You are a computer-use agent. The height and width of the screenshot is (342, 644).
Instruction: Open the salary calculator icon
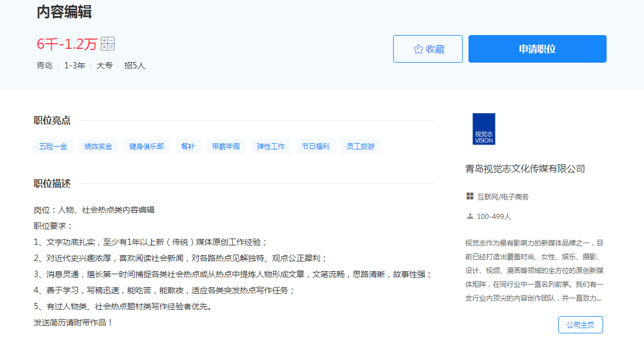point(108,44)
